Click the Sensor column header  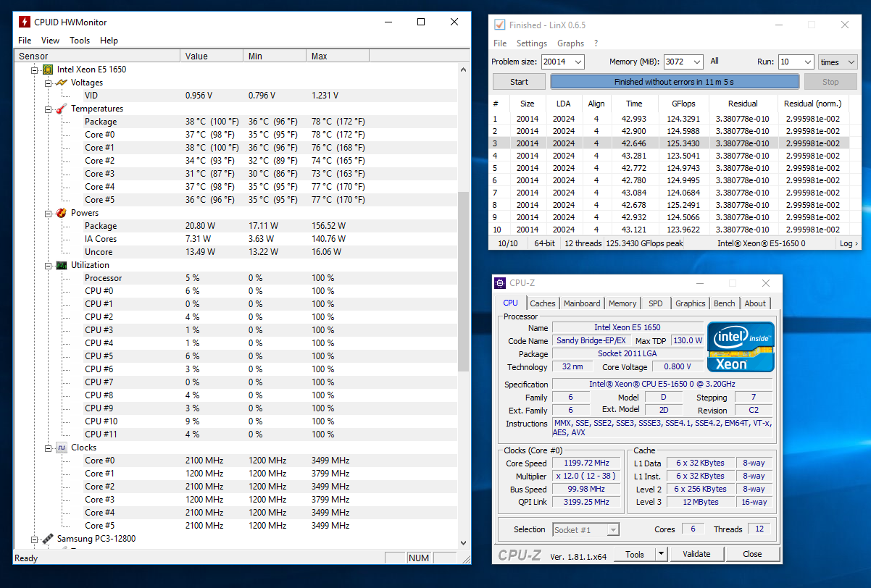[97, 56]
